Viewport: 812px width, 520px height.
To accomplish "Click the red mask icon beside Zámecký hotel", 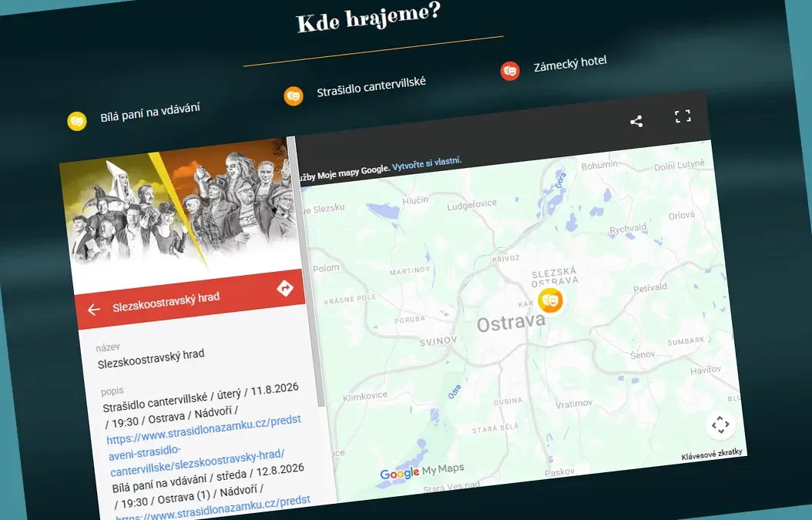I will pyautogui.click(x=509, y=69).
